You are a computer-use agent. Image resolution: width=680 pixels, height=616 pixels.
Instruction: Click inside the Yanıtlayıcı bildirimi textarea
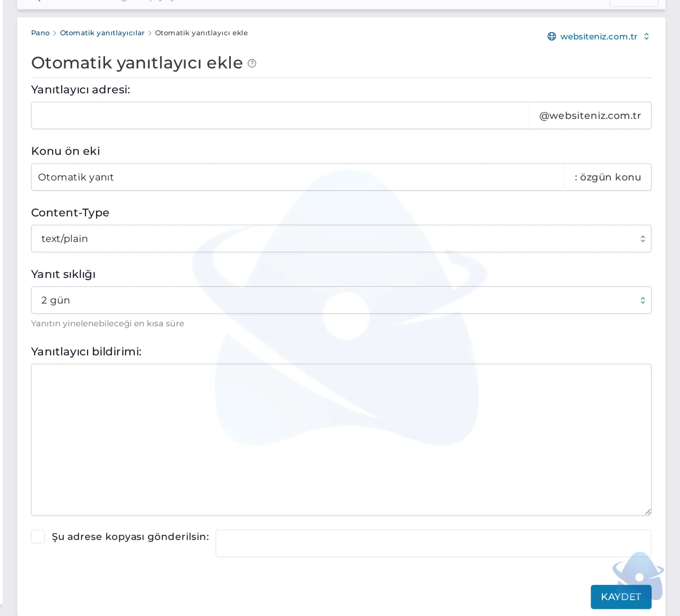click(341, 440)
